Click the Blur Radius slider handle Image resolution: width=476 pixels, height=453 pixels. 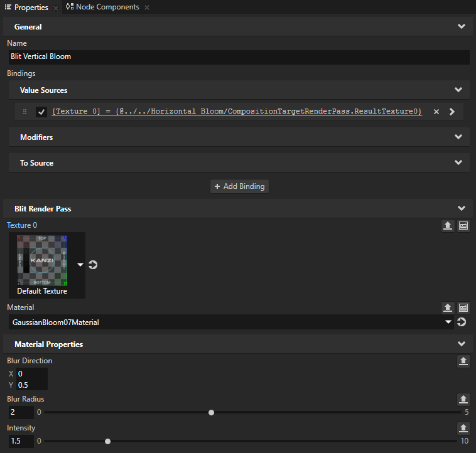[212, 412]
